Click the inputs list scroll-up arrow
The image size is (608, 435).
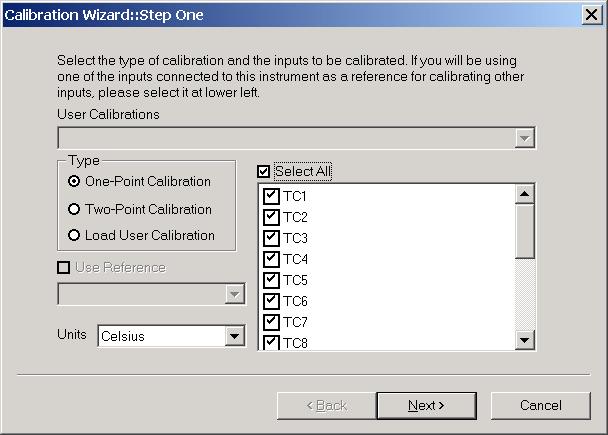(x=525, y=194)
